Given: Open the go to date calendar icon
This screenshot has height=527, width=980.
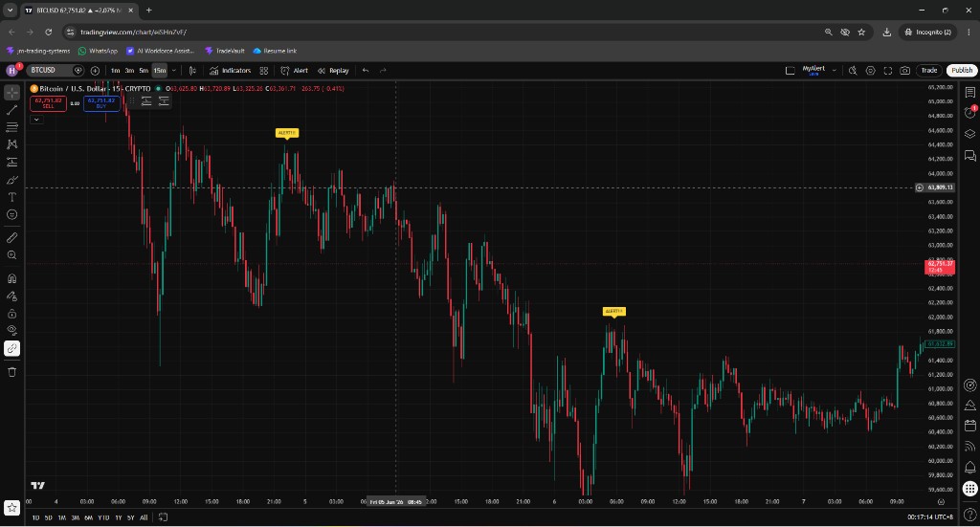Looking at the screenshot, I should (163, 517).
